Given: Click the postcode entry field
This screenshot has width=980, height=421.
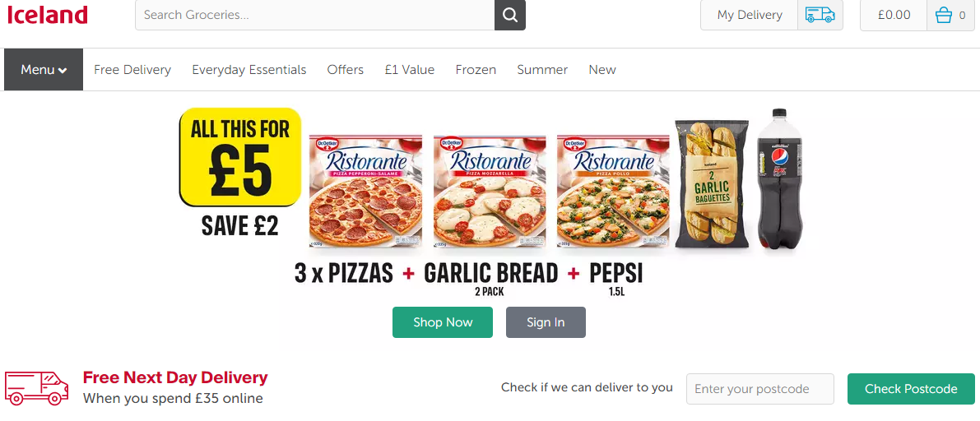Looking at the screenshot, I should (x=759, y=389).
